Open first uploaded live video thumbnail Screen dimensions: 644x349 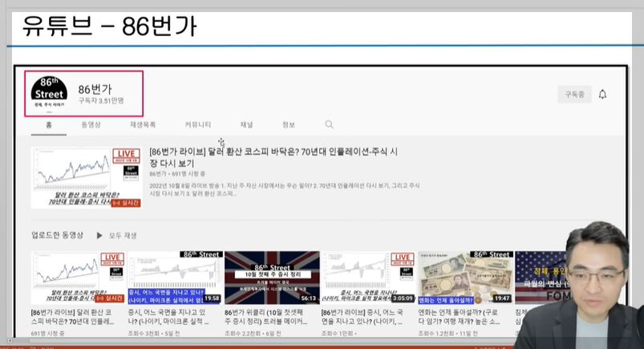pyautogui.click(x=78, y=278)
